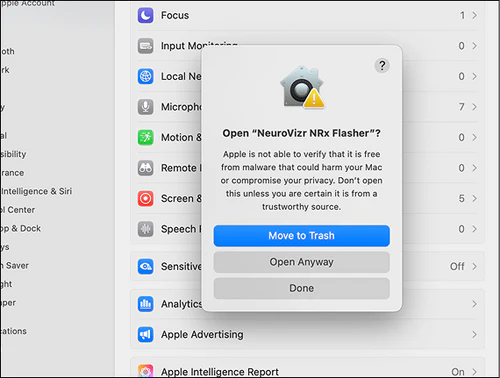Click the Screen recording red icon
The width and height of the screenshot is (500, 378).
point(146,199)
